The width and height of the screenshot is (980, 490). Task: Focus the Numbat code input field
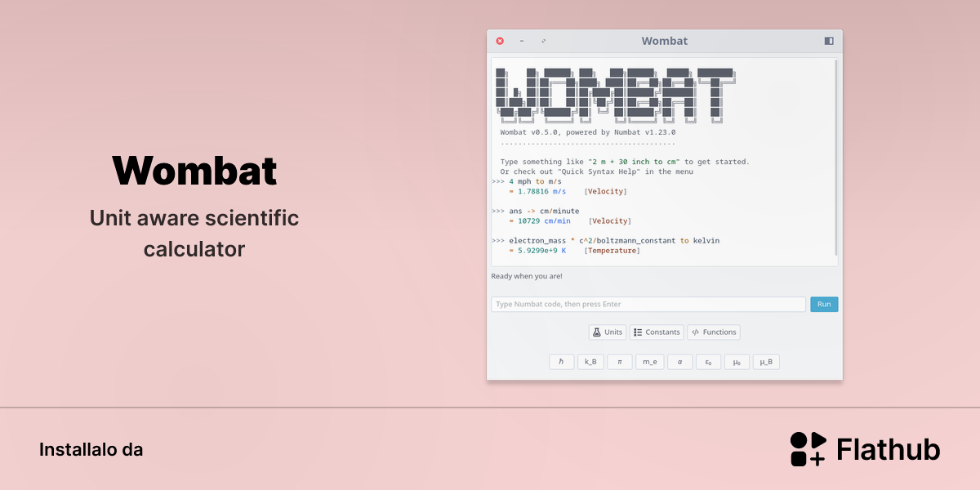(x=648, y=304)
